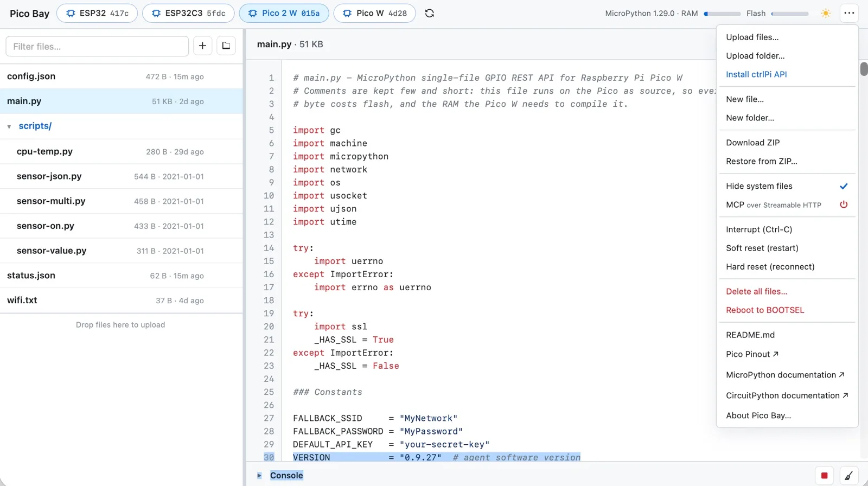Open About Pico Bay...
The image size is (868, 486).
pos(787,415)
